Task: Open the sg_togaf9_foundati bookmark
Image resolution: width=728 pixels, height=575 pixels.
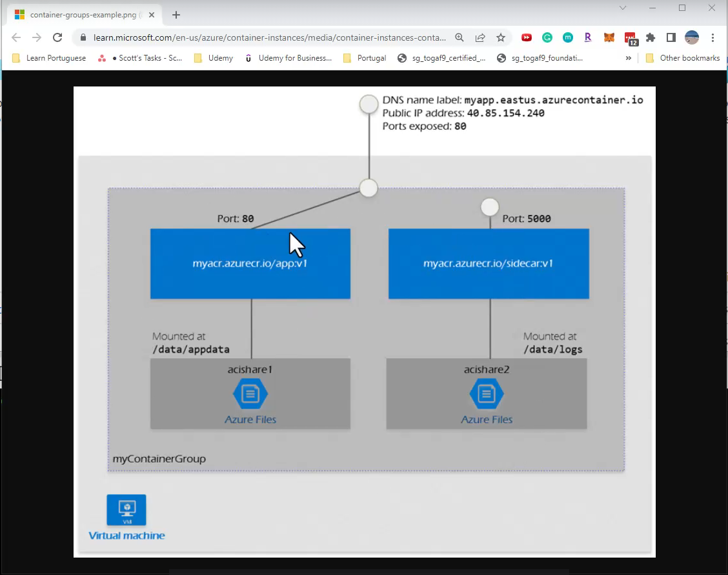Action: tap(540, 58)
